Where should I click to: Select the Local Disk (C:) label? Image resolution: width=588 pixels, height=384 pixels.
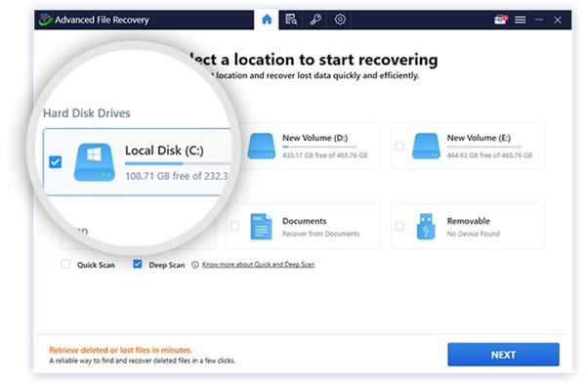coord(164,150)
